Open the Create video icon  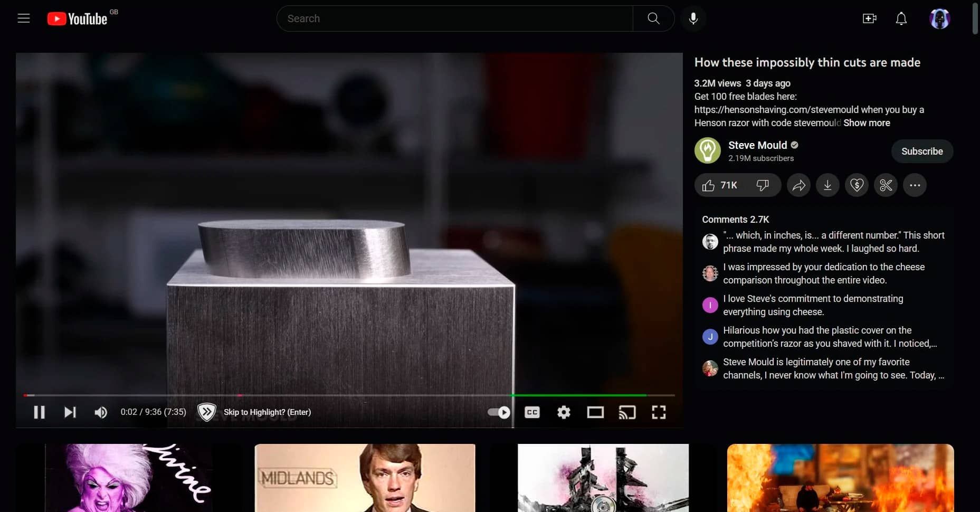tap(869, 18)
